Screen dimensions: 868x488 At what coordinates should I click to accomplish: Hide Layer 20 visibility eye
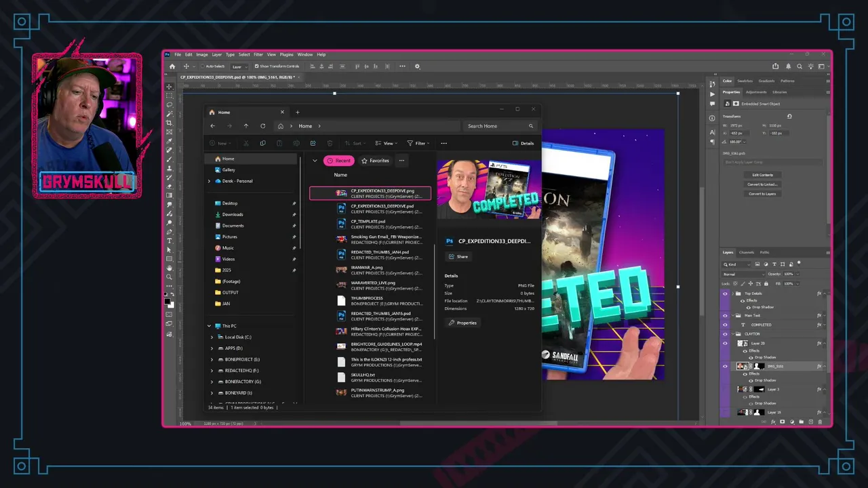pyautogui.click(x=725, y=344)
